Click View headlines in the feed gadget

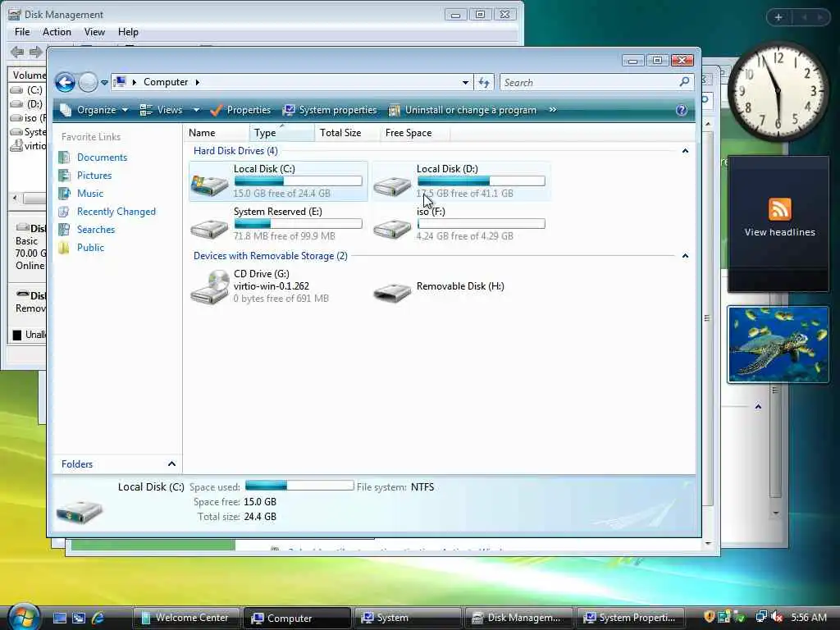coord(779,232)
